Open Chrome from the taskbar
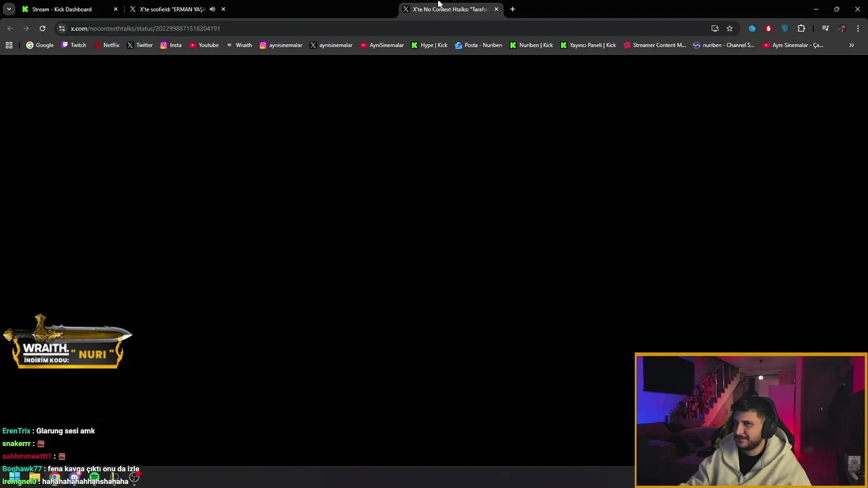This screenshot has height=488, width=868. tap(54, 478)
